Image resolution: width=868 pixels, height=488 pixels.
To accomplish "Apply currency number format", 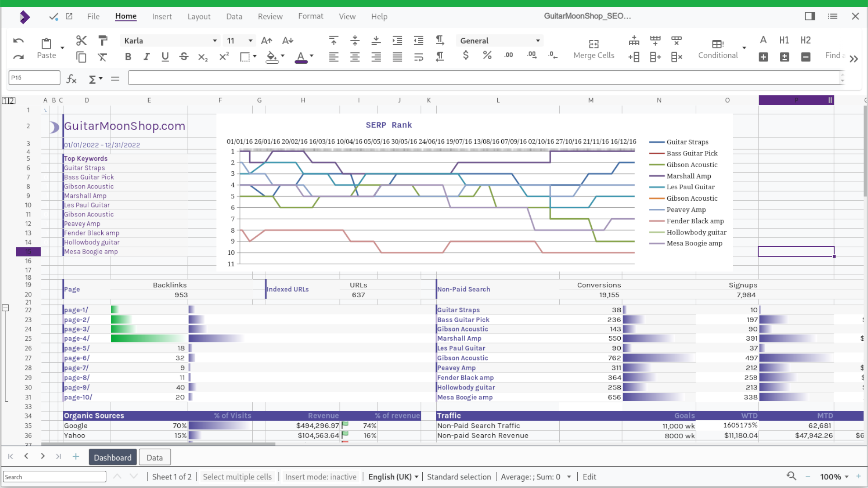I will [x=466, y=56].
